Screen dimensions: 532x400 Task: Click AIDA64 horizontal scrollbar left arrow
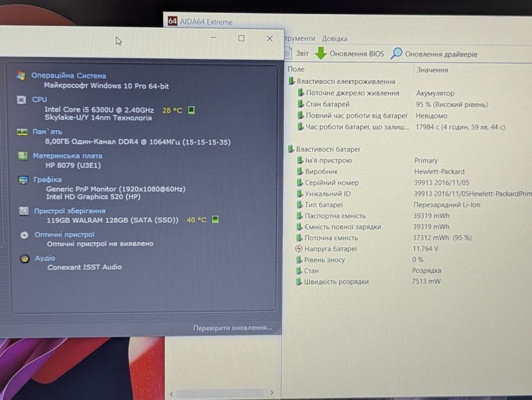point(171,394)
